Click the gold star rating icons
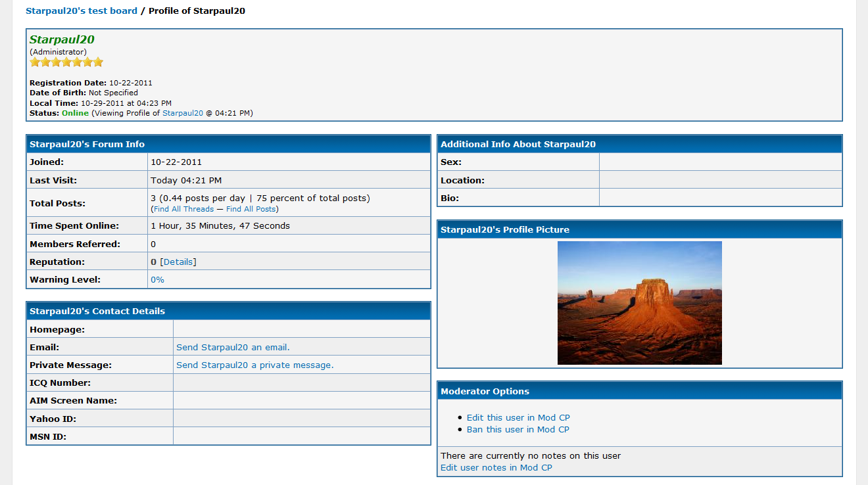 tap(66, 62)
